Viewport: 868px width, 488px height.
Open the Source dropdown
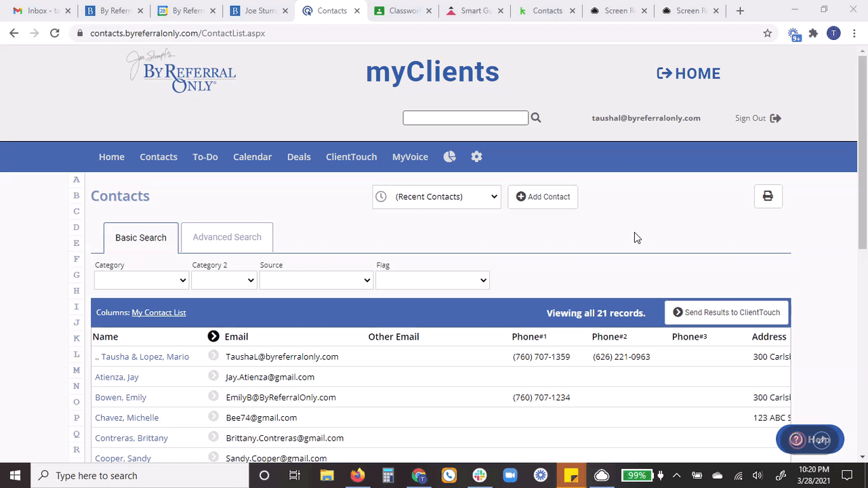click(x=316, y=280)
